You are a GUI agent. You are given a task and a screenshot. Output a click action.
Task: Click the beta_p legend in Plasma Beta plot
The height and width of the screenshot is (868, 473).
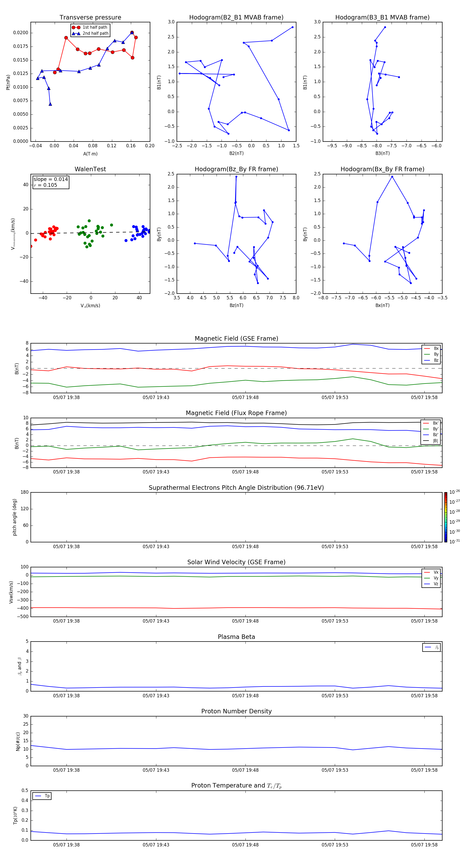pyautogui.click(x=431, y=647)
